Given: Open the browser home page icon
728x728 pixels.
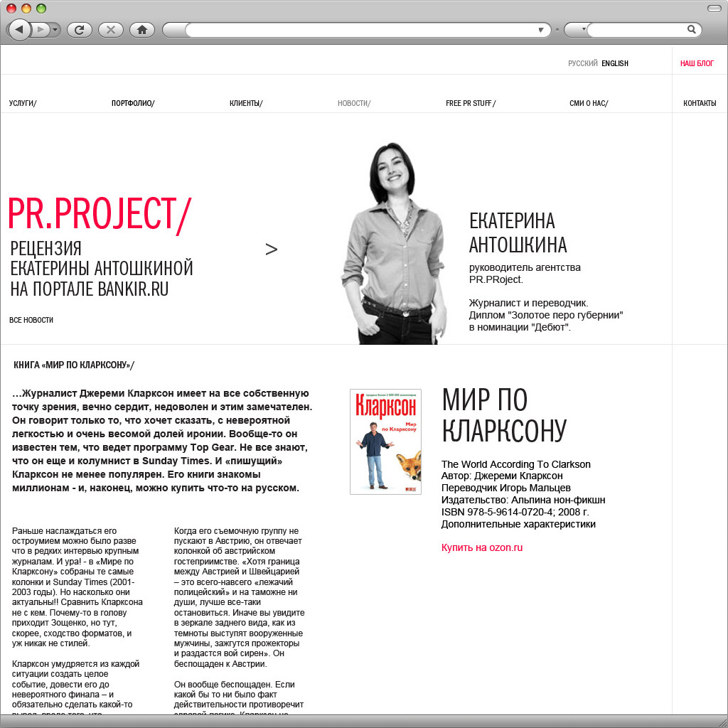Looking at the screenshot, I should pos(142,30).
